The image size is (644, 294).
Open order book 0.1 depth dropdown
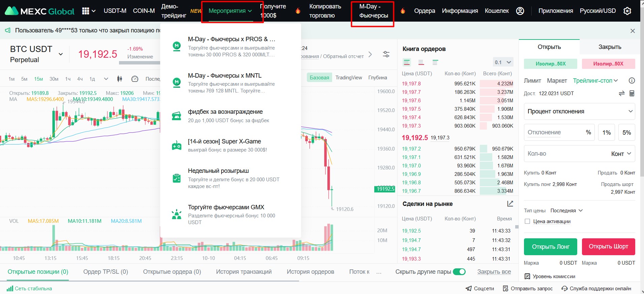pos(503,62)
